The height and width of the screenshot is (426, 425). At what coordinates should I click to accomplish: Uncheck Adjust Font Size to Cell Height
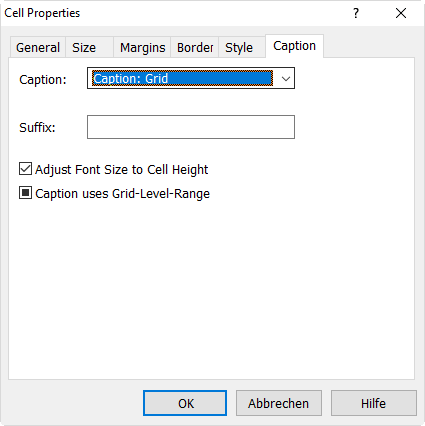click(25, 169)
